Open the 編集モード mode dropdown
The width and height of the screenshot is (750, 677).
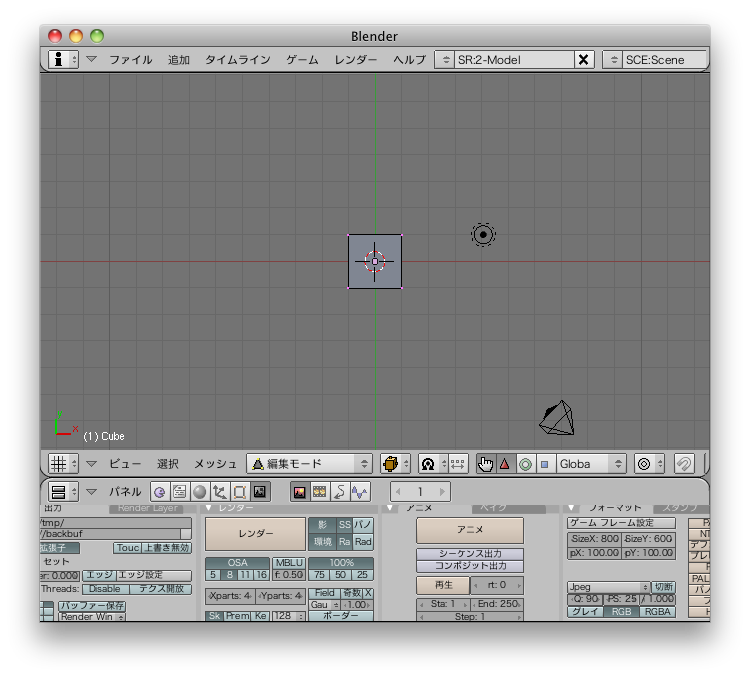[310, 464]
